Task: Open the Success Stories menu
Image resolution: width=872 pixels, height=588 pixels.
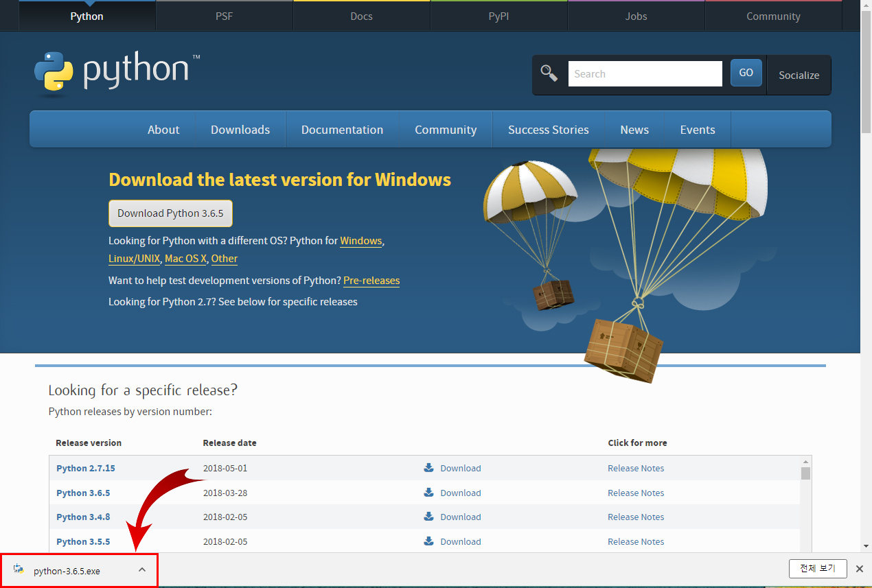Action: click(549, 130)
